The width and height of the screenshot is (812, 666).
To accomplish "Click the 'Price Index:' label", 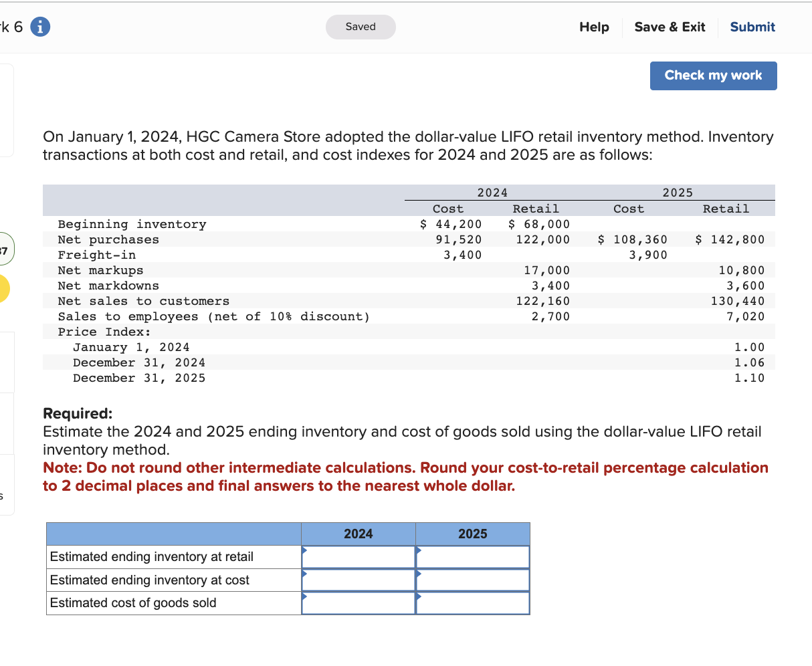I will [x=104, y=332].
